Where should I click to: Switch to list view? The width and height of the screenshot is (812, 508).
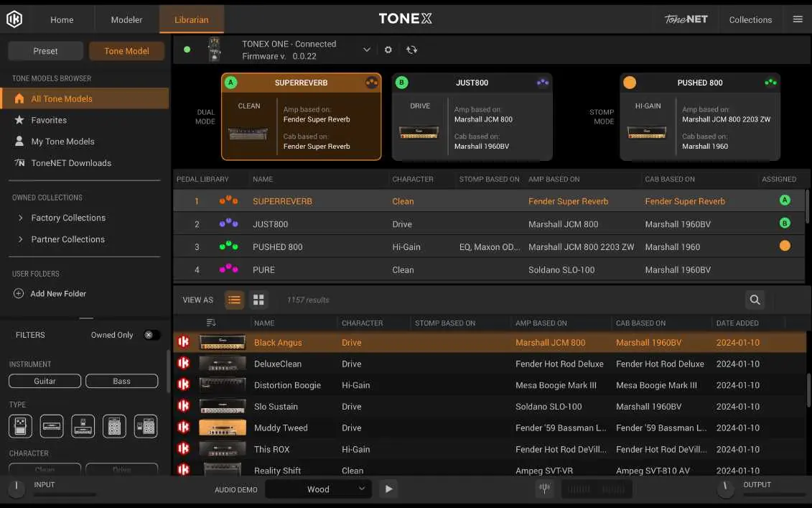pos(234,300)
